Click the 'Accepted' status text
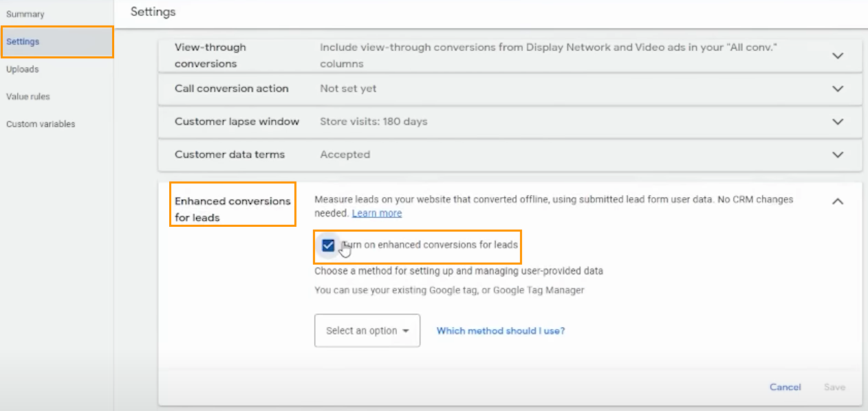868x411 pixels. click(x=345, y=155)
